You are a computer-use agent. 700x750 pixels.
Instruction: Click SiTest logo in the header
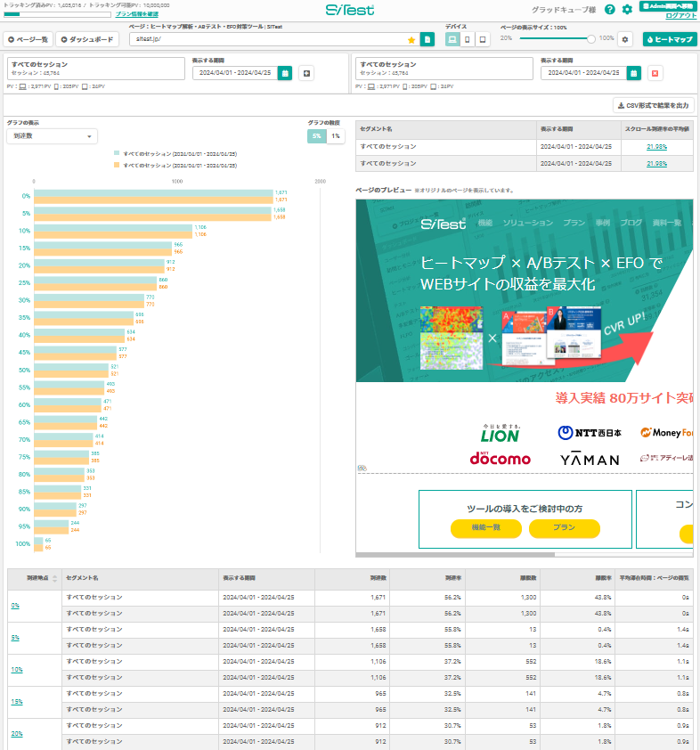click(350, 10)
